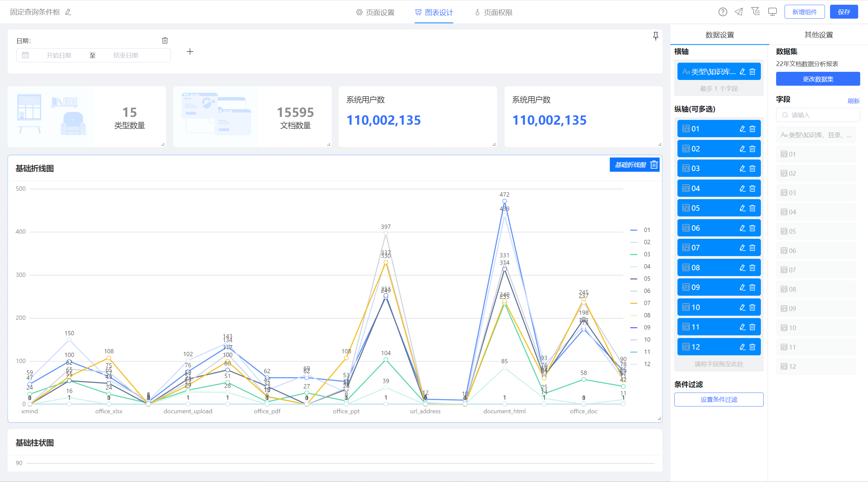This screenshot has height=482, width=868.
Task: Toggle legend series 10 visibility
Action: pos(640,340)
